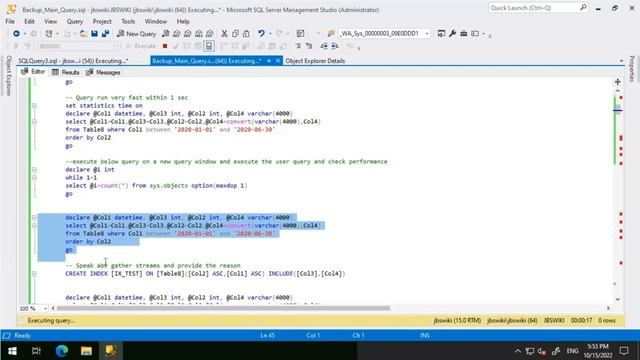Screen dimensions: 640x360
Task: Uncomment the selected lines icon
Action: [x=309, y=46]
